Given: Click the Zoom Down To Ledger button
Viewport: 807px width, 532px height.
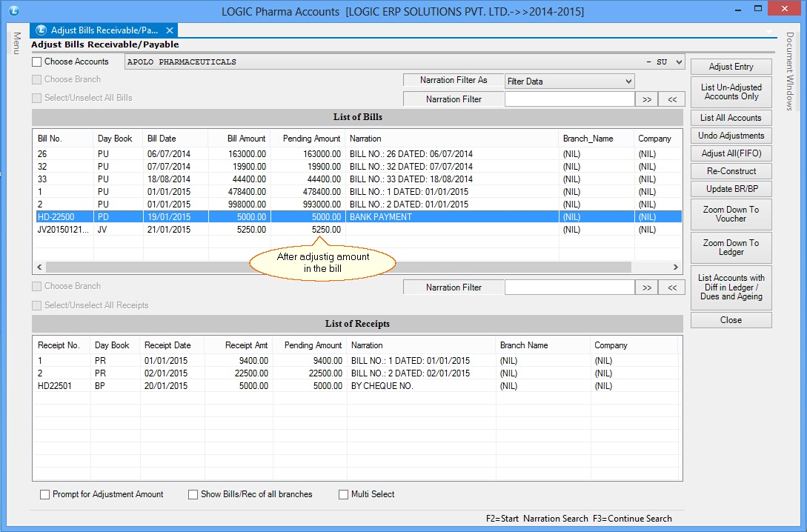Looking at the screenshot, I should pyautogui.click(x=731, y=247).
